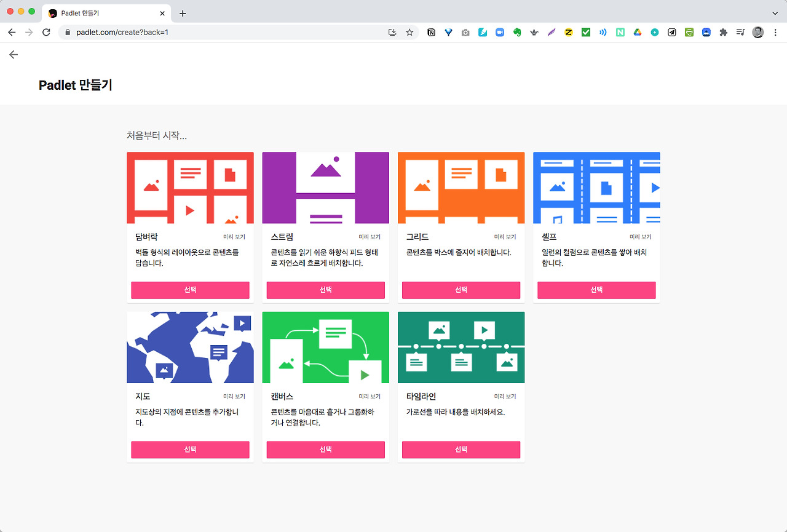This screenshot has height=532, width=787.
Task: Click 선택 under the 타임라인 layout
Action: [x=461, y=450]
